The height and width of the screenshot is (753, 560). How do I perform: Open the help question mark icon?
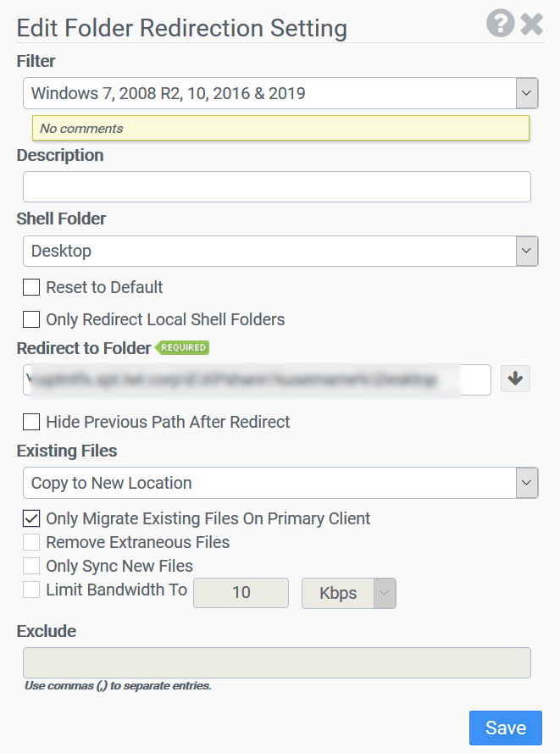(x=500, y=23)
